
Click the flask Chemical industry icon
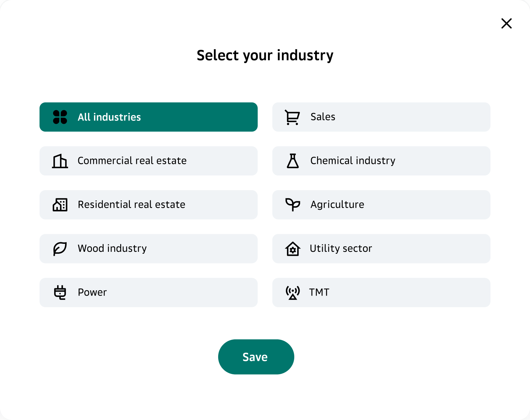point(293,161)
